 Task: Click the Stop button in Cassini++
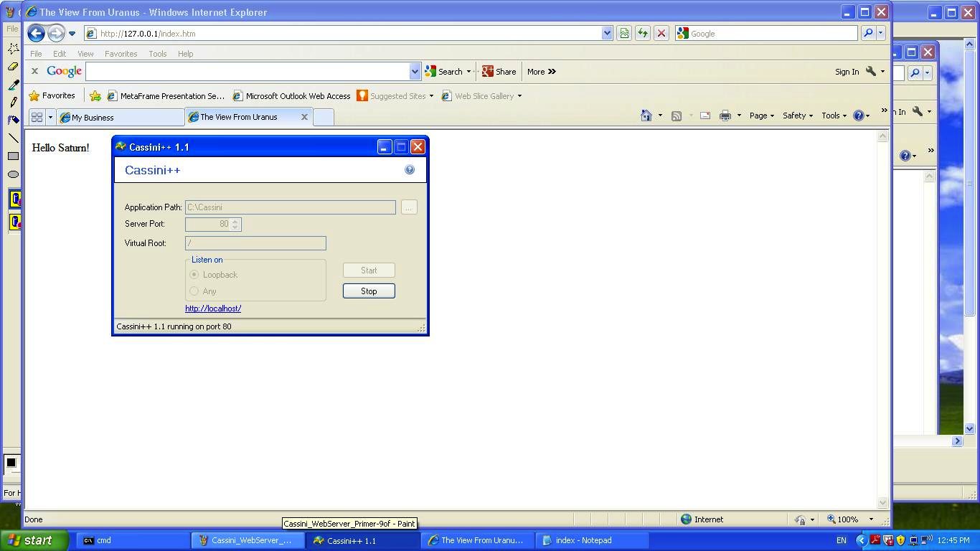point(369,291)
